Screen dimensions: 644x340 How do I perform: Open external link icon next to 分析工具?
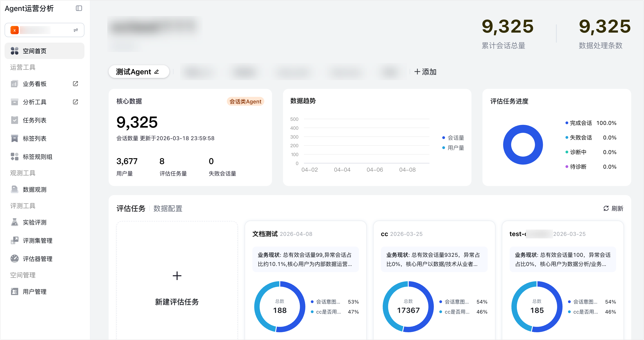[75, 102]
